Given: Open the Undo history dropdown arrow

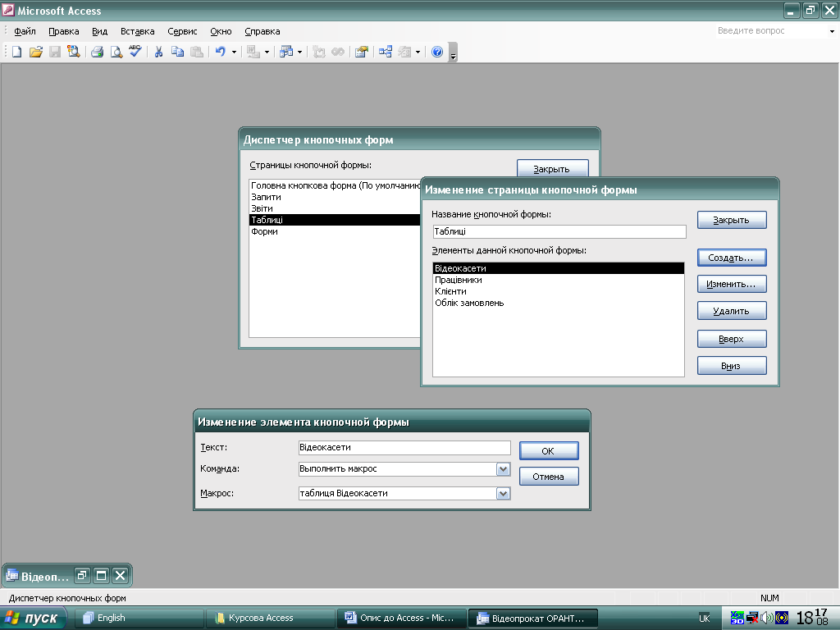Looking at the screenshot, I should click(234, 52).
